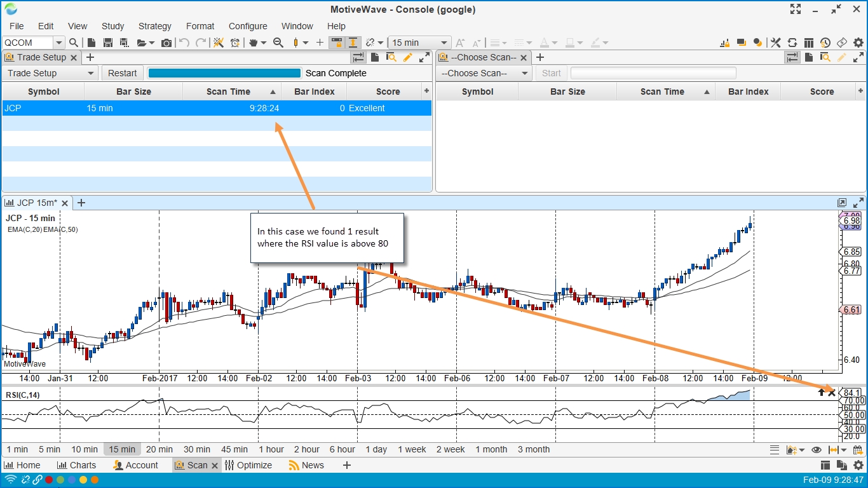Sort results by Scan Time column header
This screenshot has width=868, height=488.
pos(231,91)
